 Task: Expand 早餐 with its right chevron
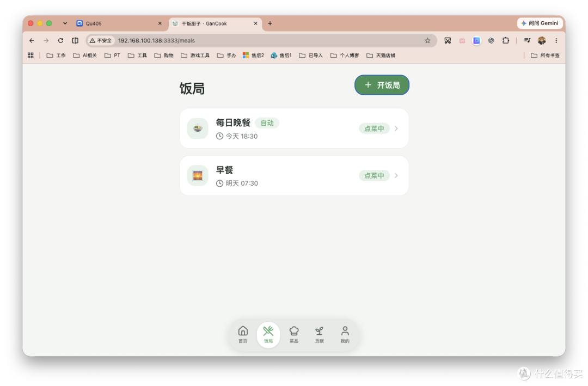point(396,175)
